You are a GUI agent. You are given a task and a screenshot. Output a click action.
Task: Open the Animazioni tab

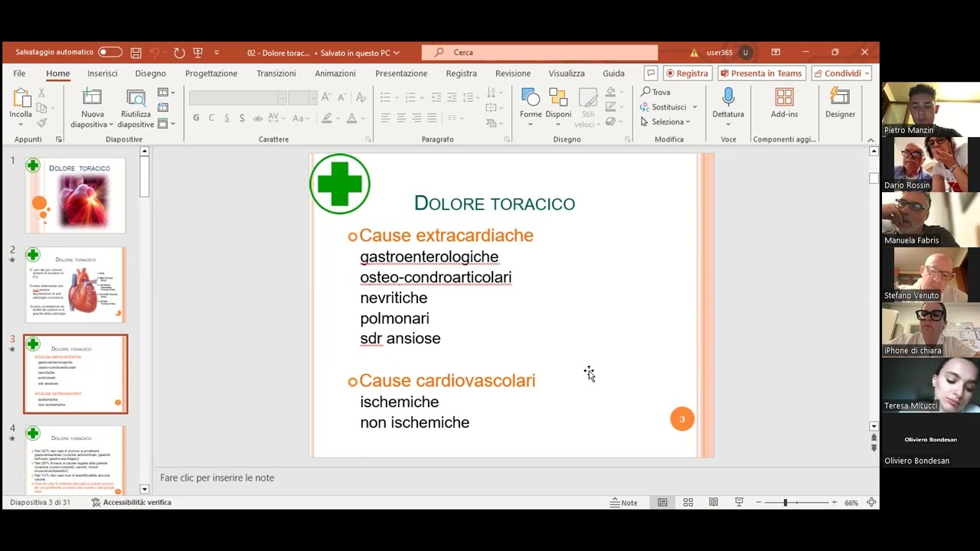point(335,73)
